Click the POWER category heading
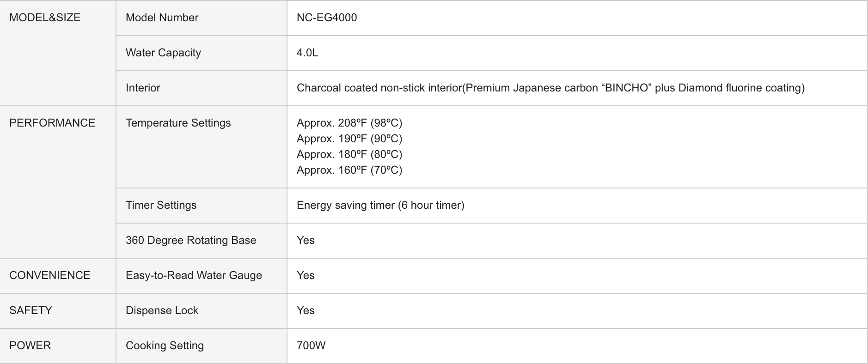Viewport: 868px width, 364px height. [30, 346]
